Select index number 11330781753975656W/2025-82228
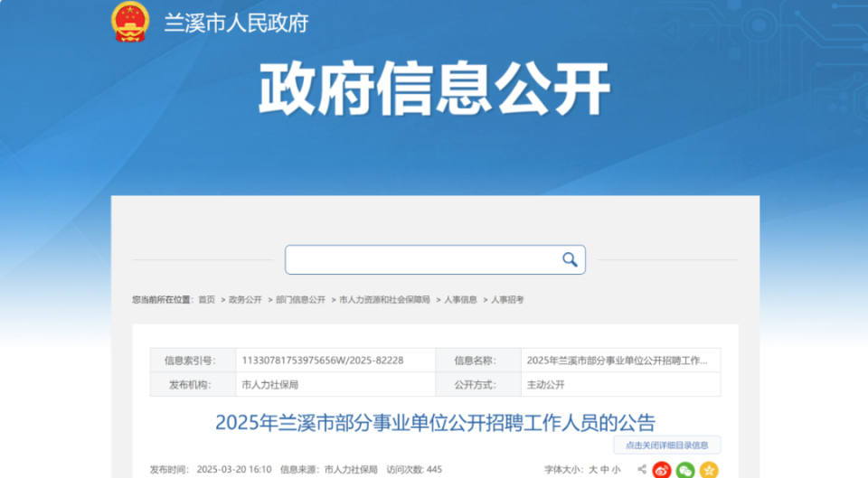 pyautogui.click(x=323, y=361)
